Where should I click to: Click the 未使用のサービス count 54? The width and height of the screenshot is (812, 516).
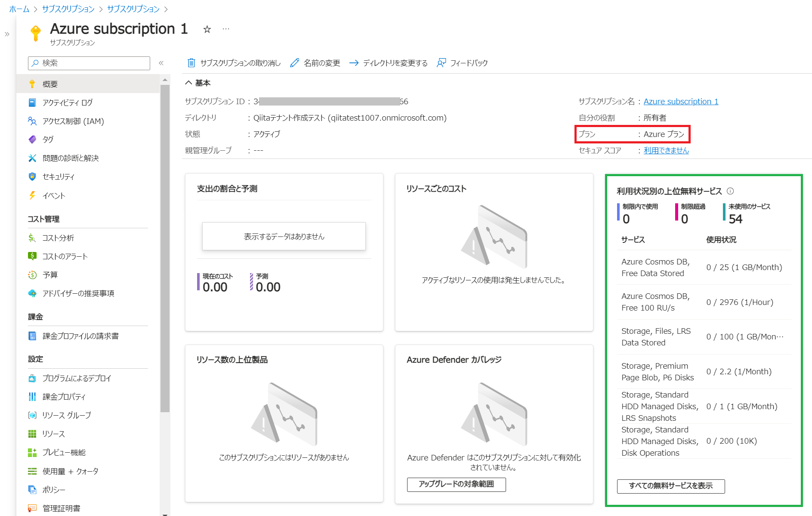[x=735, y=219]
